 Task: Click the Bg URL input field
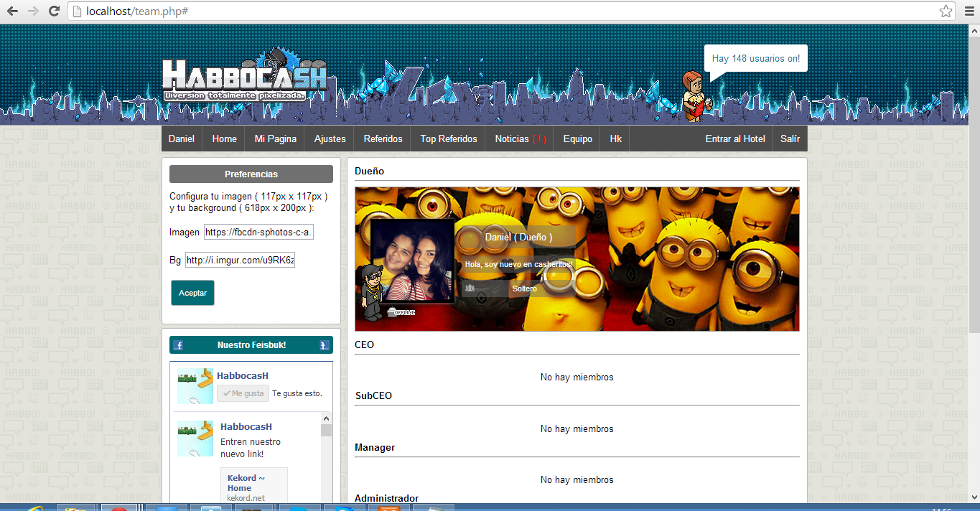[x=240, y=261]
